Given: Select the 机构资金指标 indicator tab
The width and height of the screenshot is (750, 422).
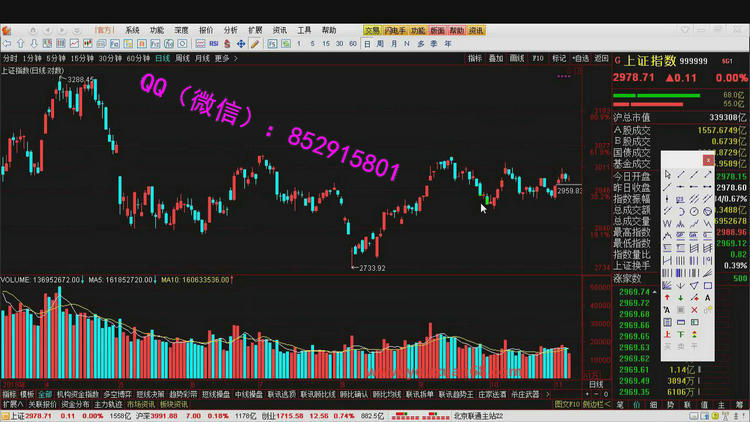Looking at the screenshot, I should [x=78, y=394].
